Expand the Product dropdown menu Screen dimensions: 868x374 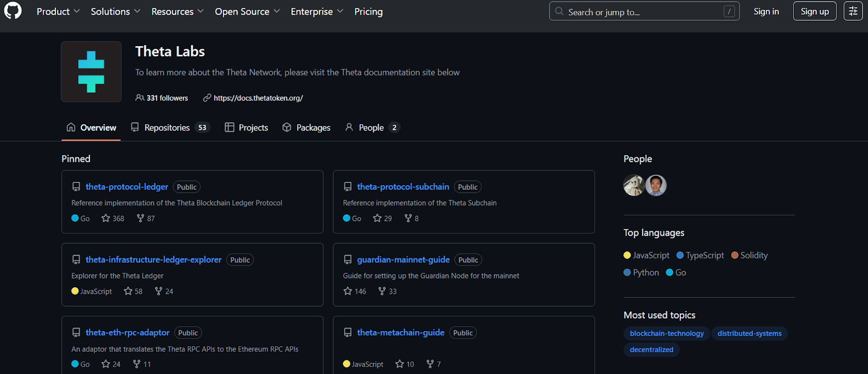tap(58, 11)
